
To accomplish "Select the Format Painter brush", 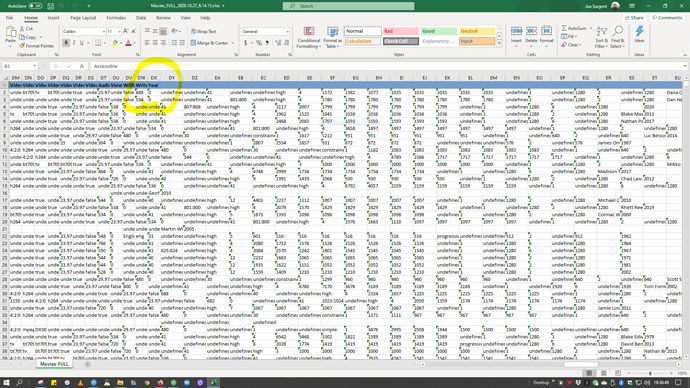I will point(22,46).
